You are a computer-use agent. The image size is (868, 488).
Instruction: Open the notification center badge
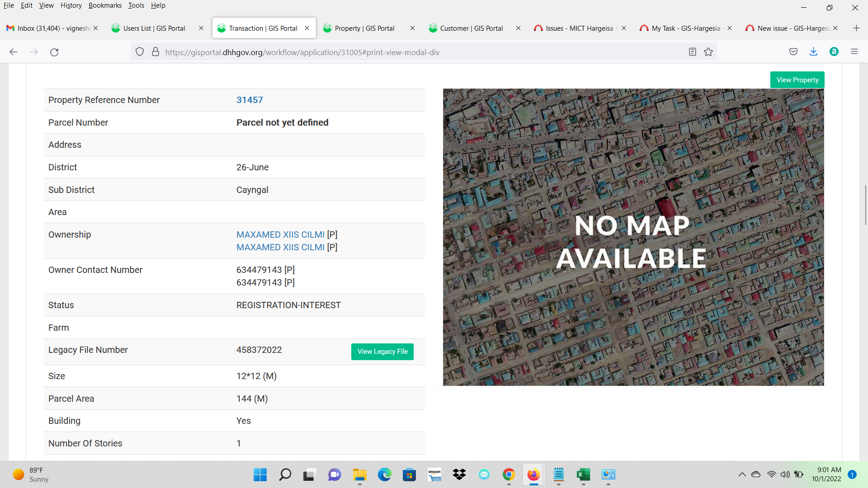pos(852,474)
